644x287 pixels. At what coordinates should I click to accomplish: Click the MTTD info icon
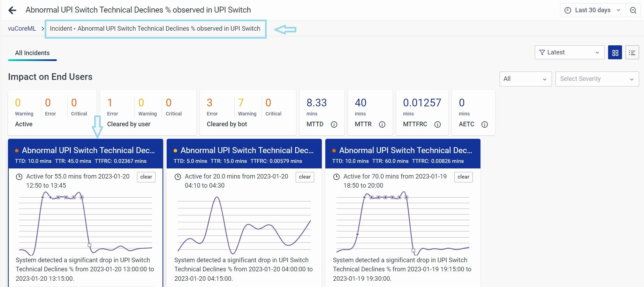click(334, 124)
